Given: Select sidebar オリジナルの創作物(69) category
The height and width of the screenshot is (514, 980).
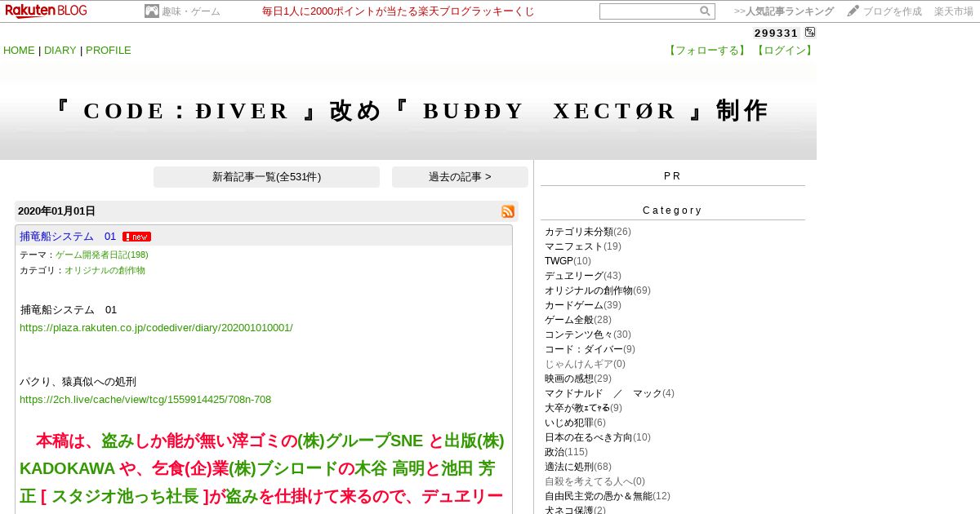Looking at the screenshot, I should 589,290.
